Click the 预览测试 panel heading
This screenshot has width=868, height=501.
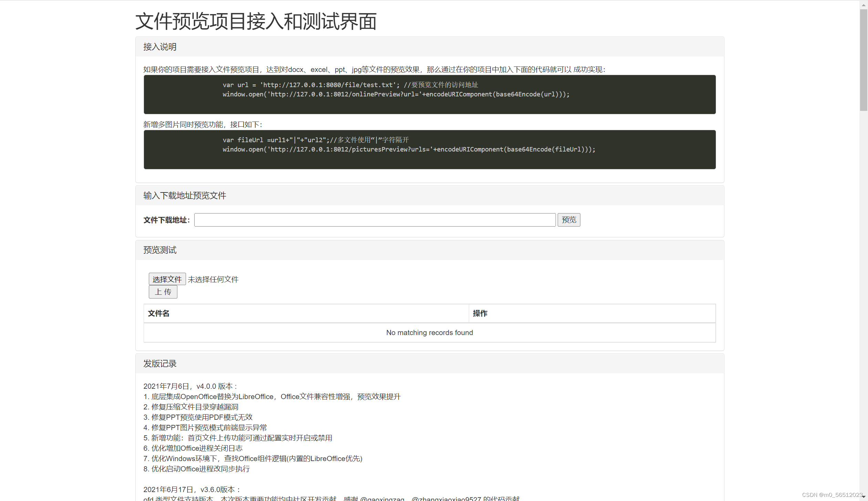[160, 250]
